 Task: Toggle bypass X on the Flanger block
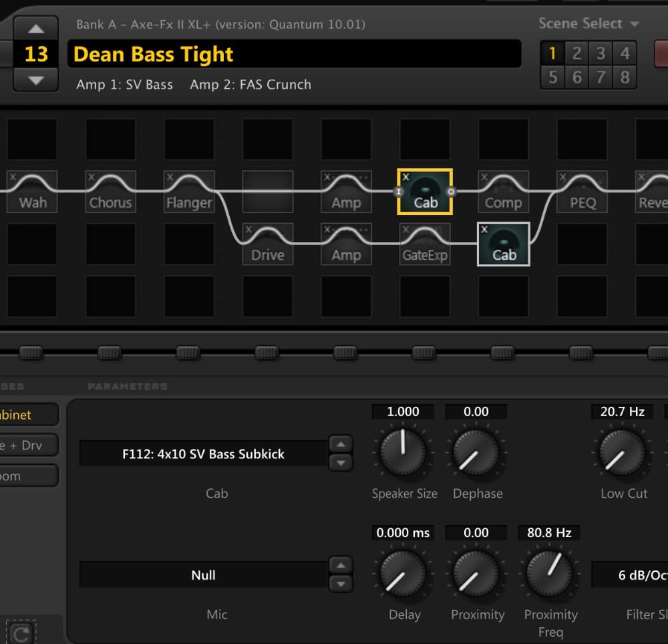(170, 177)
